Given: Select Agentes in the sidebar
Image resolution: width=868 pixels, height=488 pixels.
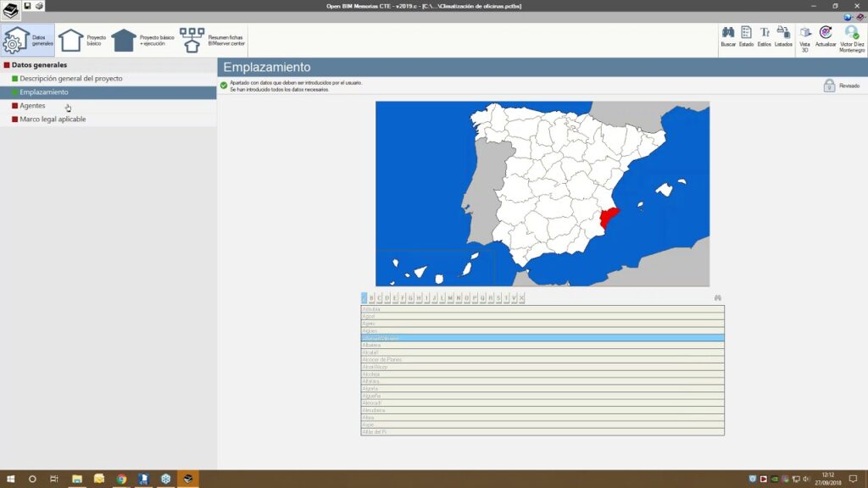Looking at the screenshot, I should [32, 106].
